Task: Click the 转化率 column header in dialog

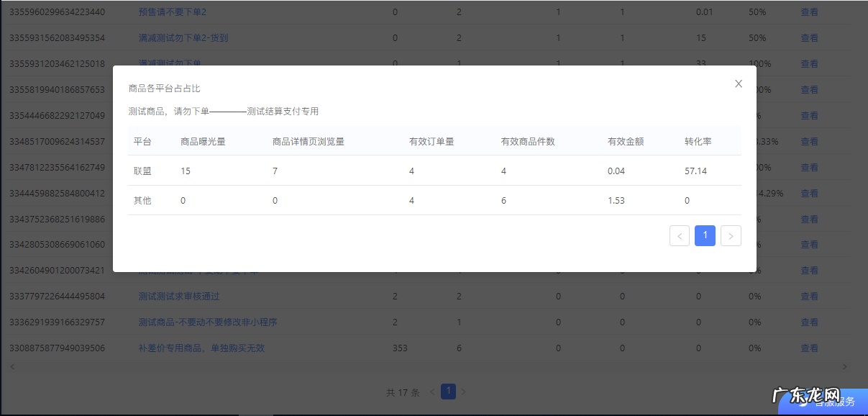Action: coord(698,142)
